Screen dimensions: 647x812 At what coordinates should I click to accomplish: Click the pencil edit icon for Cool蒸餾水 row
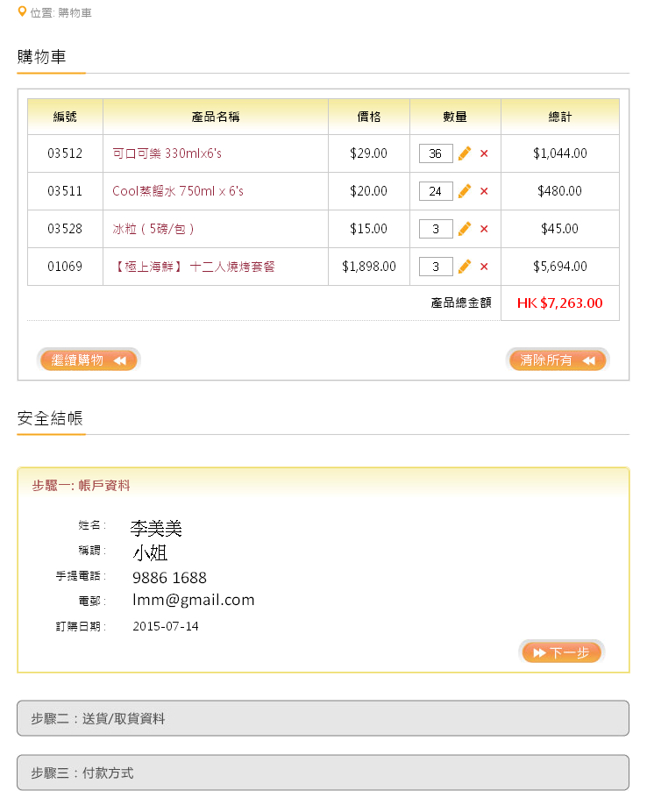point(465,191)
